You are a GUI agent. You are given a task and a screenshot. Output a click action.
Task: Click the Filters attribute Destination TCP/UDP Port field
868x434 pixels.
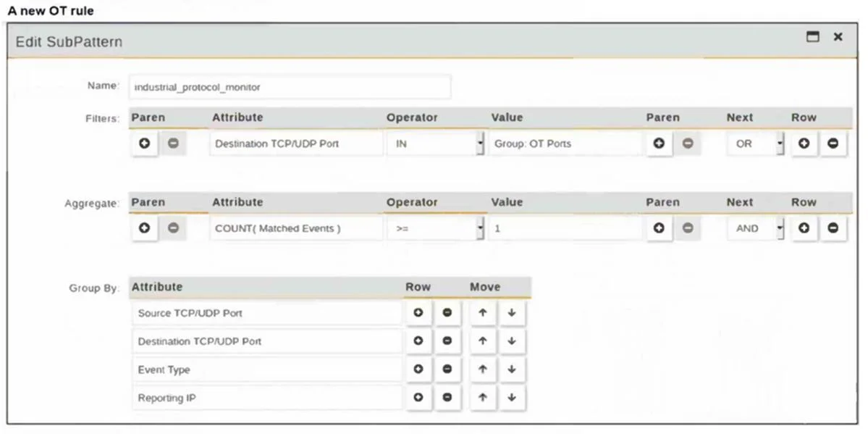point(296,143)
